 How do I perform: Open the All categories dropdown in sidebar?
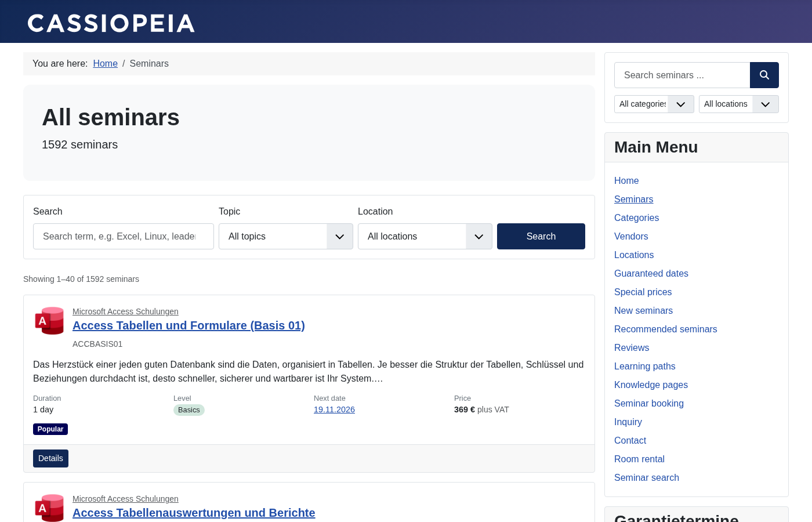(654, 104)
